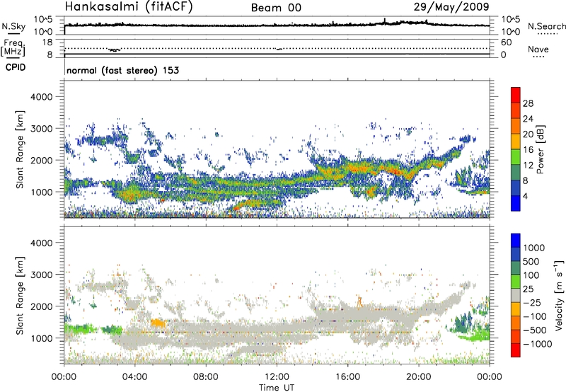Click "100" on the Velocity colorbar
This screenshot has width=566, height=392.
point(533,275)
